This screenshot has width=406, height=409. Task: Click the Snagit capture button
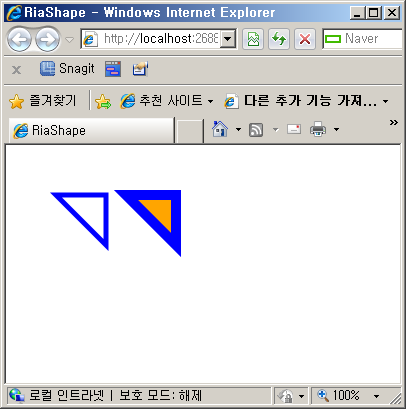[67, 69]
